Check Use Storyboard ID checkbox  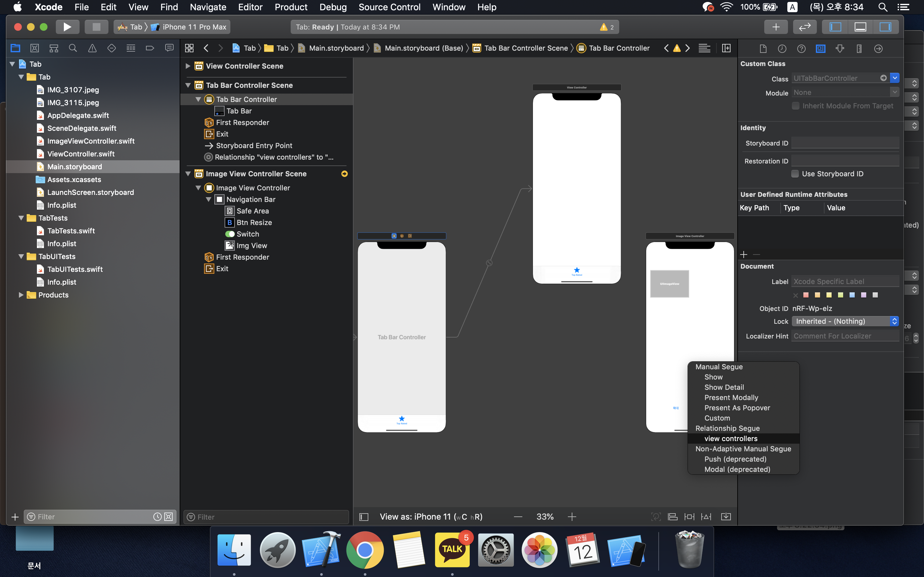[795, 174]
